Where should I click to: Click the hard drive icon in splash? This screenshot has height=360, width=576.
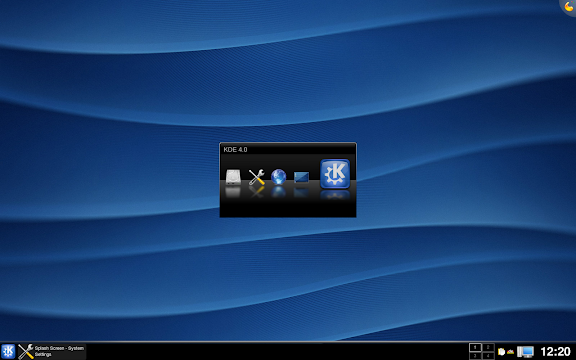233,177
